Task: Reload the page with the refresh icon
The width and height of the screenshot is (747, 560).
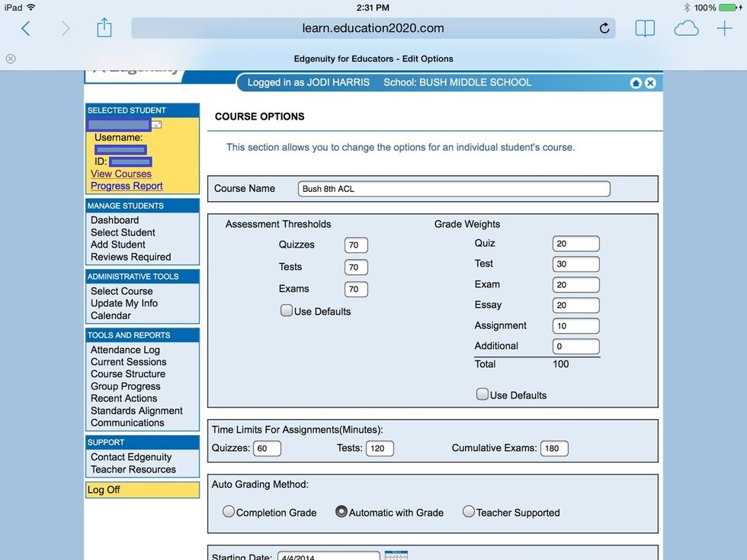Action: pyautogui.click(x=604, y=28)
